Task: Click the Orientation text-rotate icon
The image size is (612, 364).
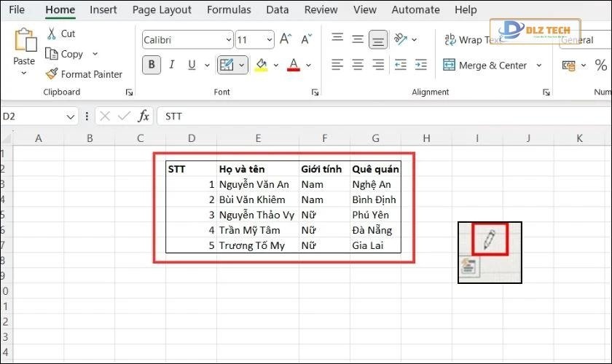Action: tap(401, 39)
